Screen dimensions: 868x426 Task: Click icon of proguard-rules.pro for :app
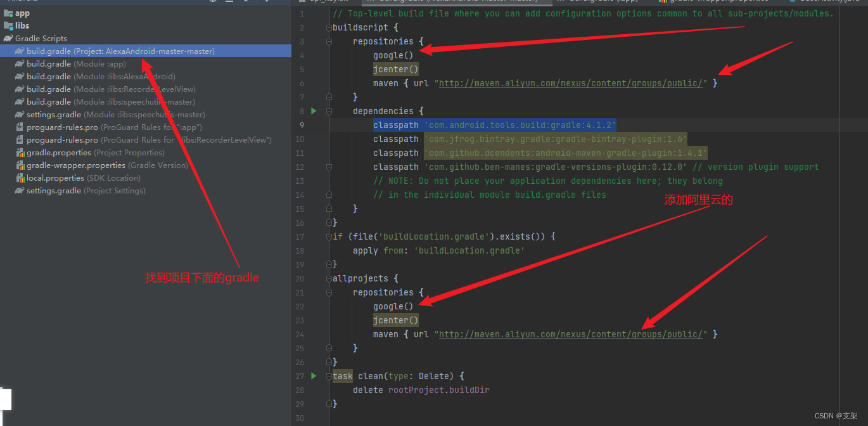point(20,127)
